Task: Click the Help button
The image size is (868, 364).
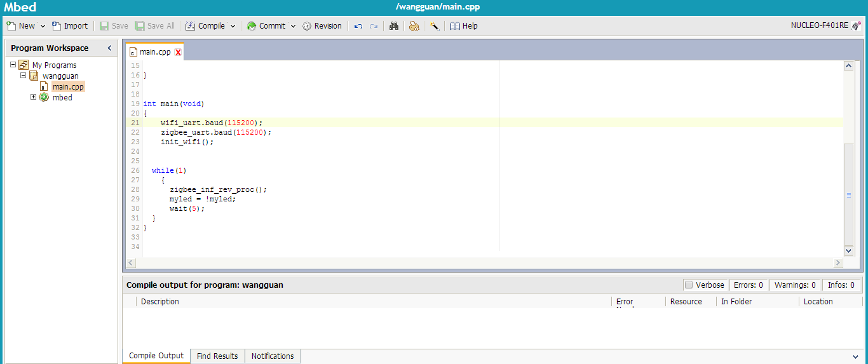Action: (x=463, y=26)
